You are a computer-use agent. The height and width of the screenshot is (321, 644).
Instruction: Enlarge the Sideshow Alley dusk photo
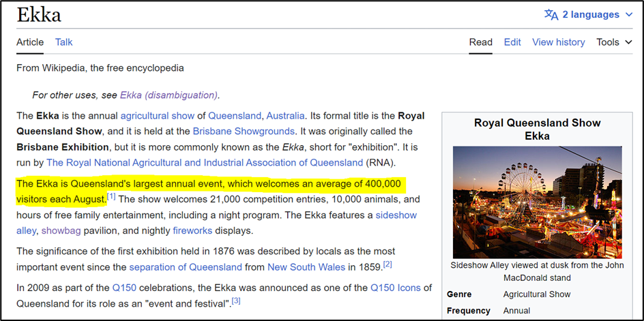[537, 202]
